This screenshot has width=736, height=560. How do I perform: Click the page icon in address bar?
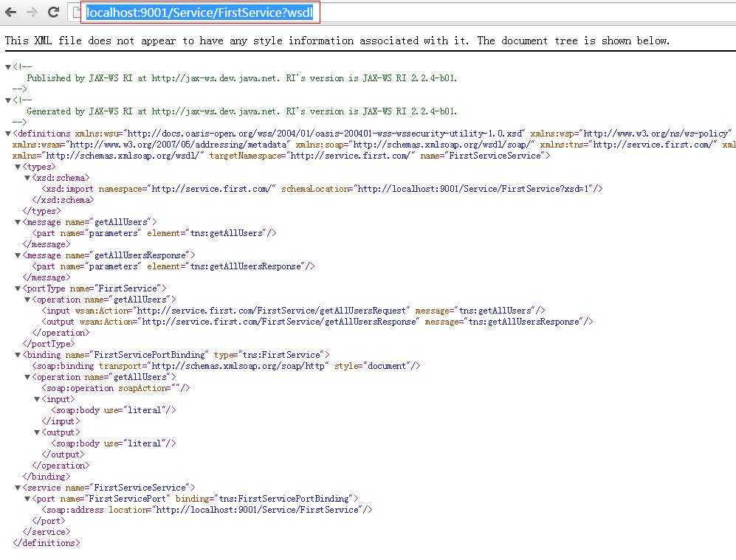pyautogui.click(x=76, y=13)
